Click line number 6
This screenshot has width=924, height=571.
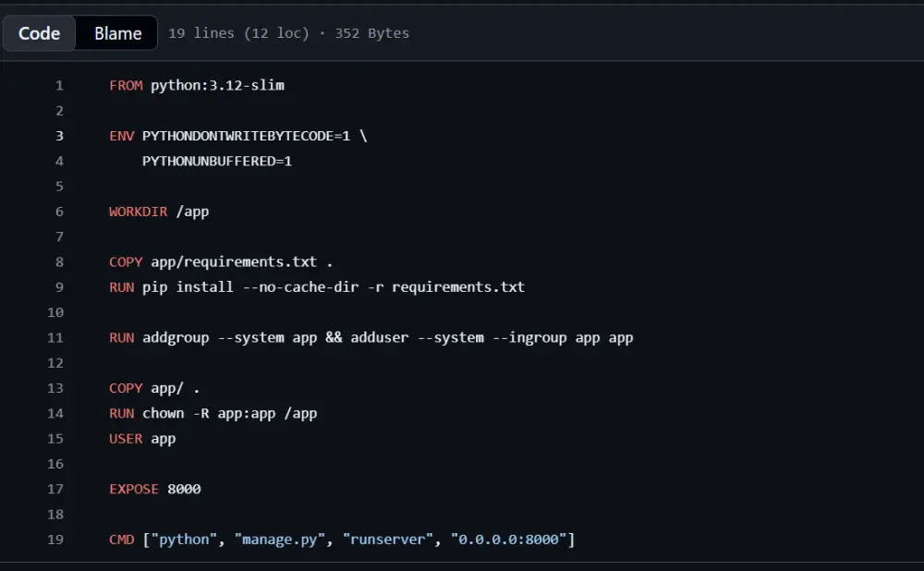[59, 212]
